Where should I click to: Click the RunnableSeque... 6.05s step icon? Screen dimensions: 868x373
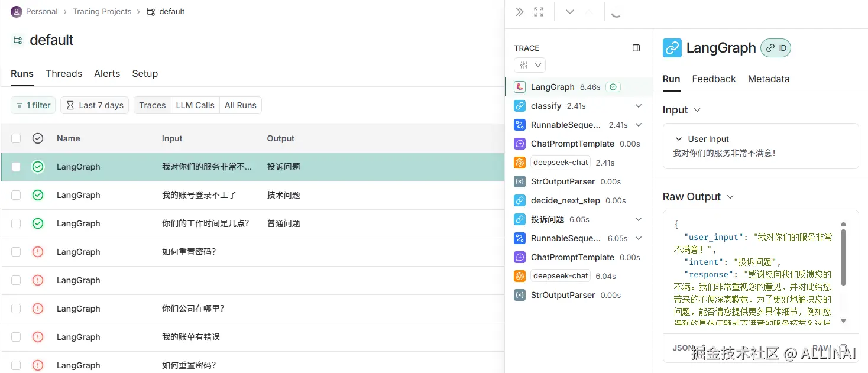pos(520,238)
